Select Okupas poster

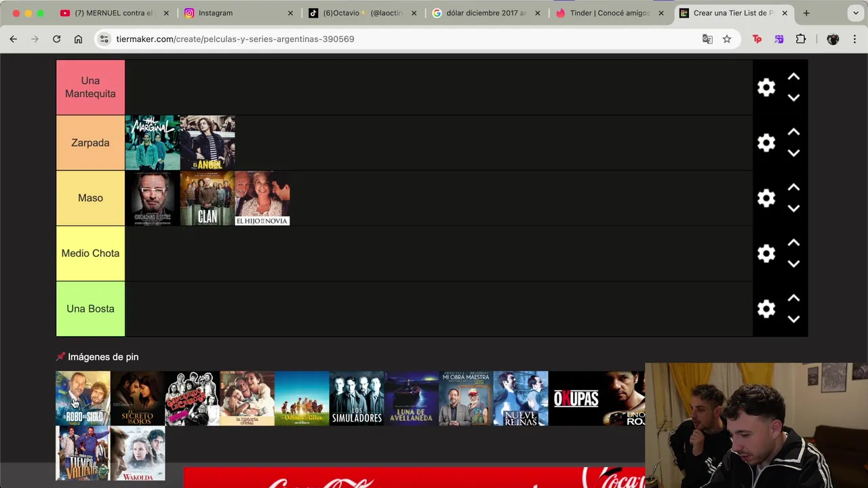[x=576, y=399]
